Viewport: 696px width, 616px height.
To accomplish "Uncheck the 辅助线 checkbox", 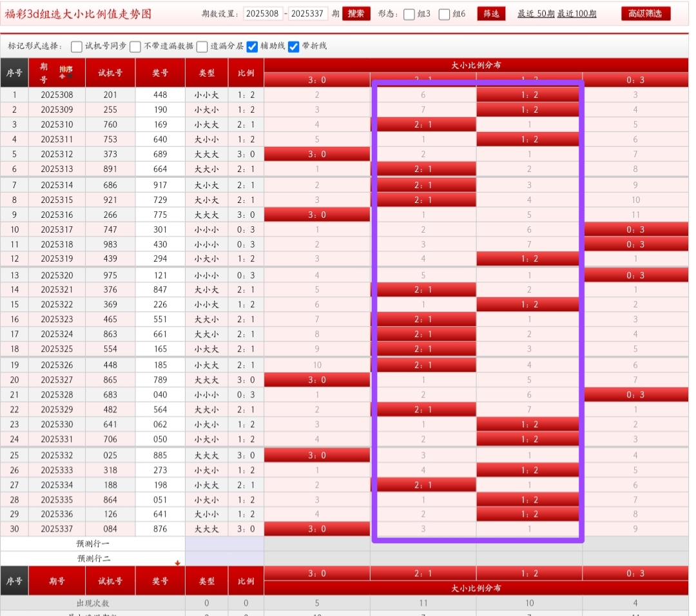I will (x=253, y=46).
